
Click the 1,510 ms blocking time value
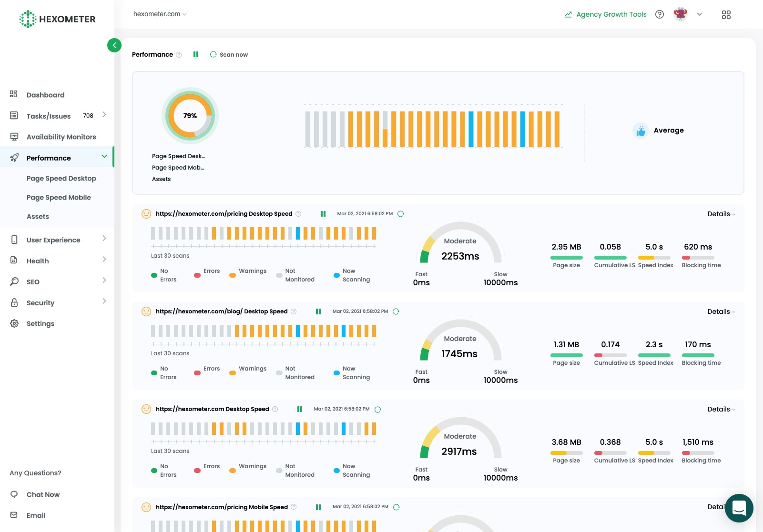(698, 442)
